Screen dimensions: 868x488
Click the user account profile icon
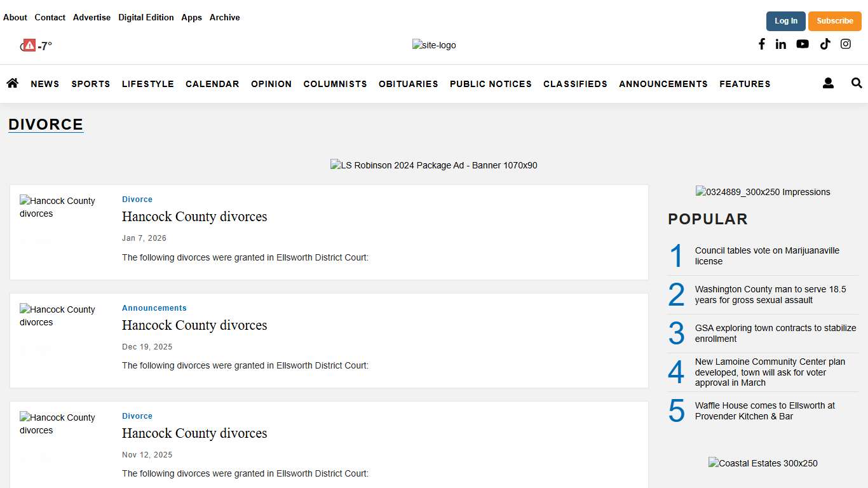click(828, 83)
